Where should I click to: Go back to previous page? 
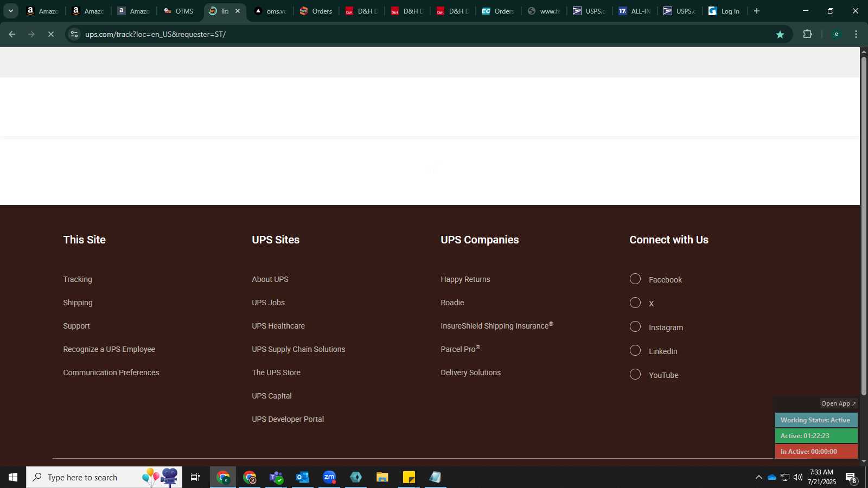click(12, 34)
